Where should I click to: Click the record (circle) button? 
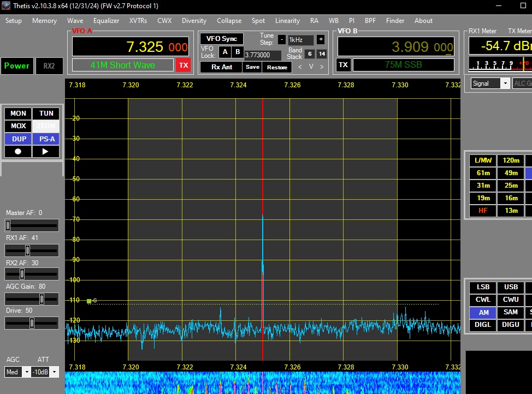click(18, 152)
